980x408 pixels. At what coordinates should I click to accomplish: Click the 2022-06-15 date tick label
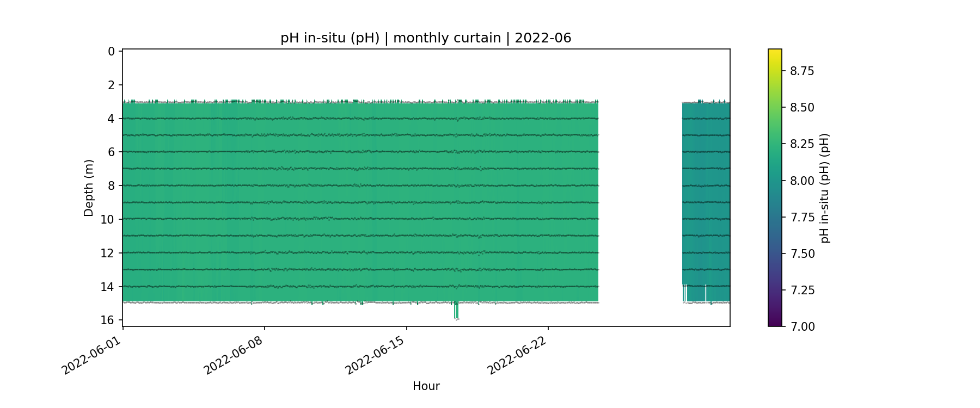coord(375,356)
